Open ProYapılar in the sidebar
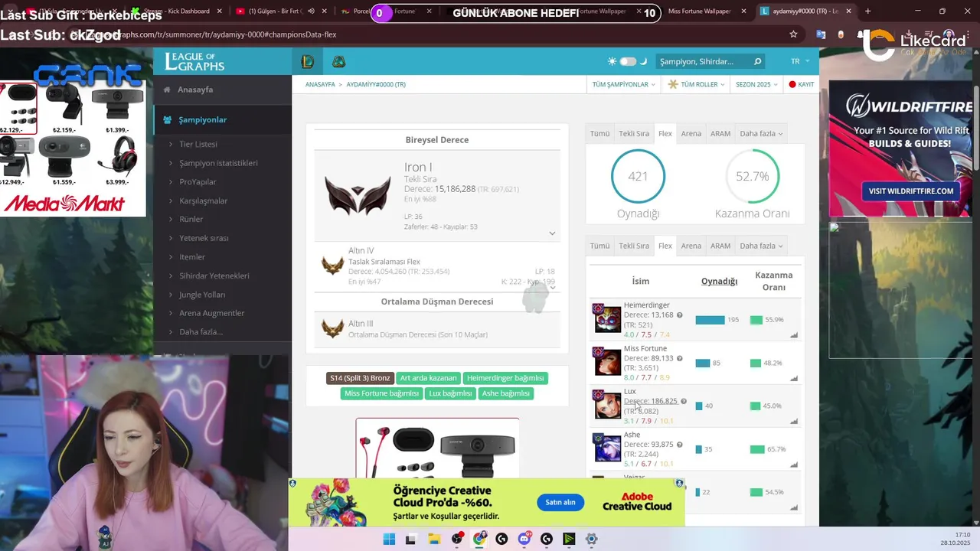Image resolution: width=980 pixels, height=551 pixels. [198, 181]
